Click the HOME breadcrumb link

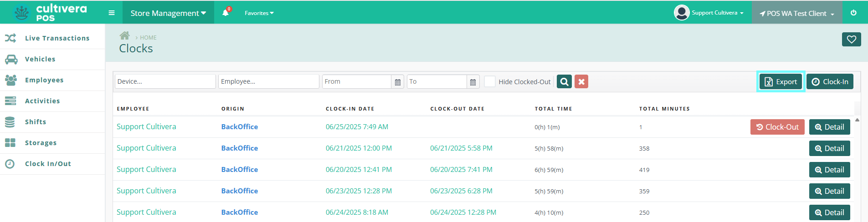tap(148, 38)
